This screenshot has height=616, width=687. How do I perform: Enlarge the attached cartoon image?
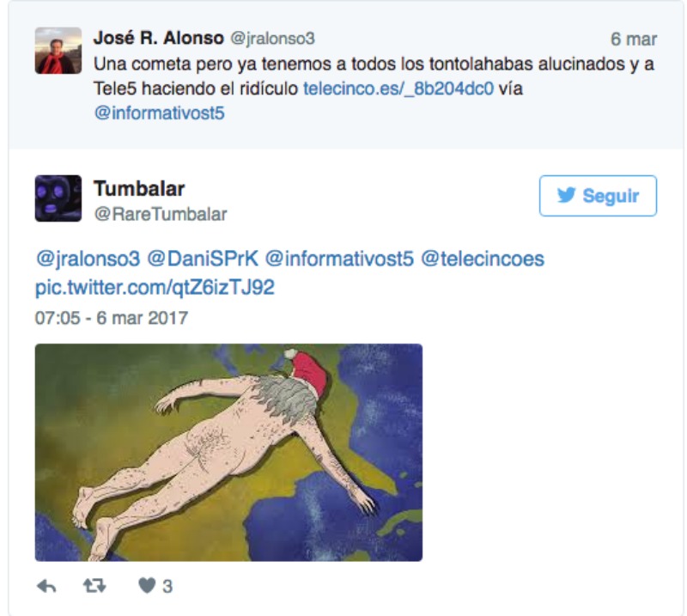click(x=228, y=453)
